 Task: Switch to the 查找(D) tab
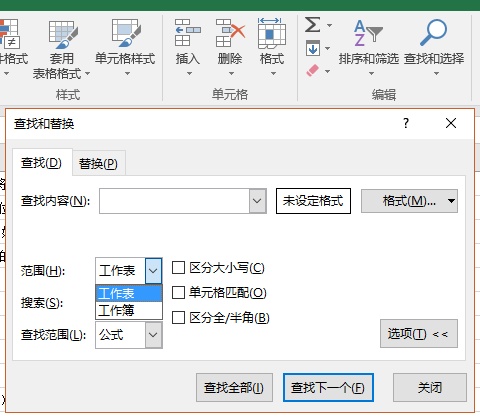pos(42,163)
